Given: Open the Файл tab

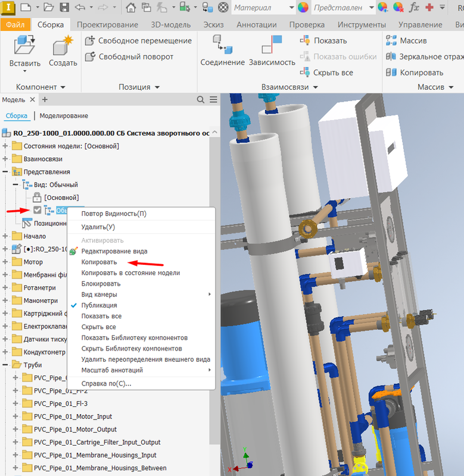Looking at the screenshot, I should click(x=15, y=24).
